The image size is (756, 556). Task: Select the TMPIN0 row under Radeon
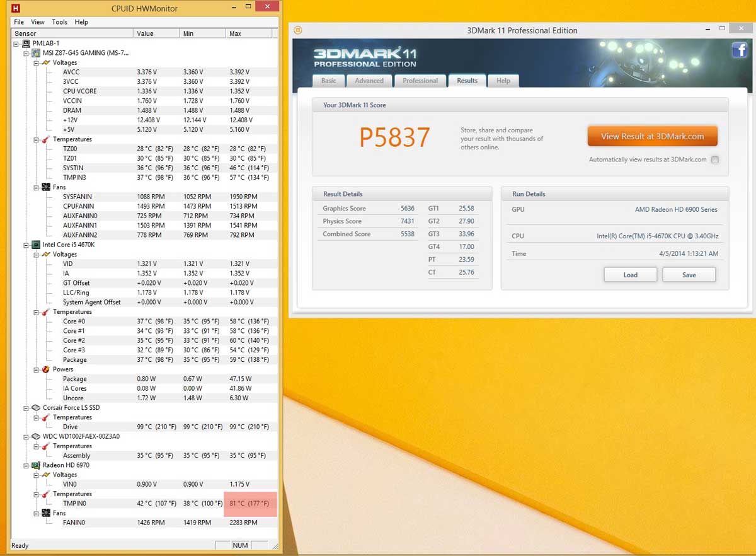tap(145, 504)
